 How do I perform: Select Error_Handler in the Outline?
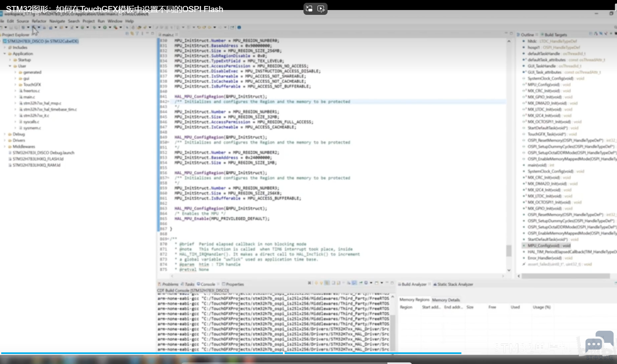(x=550, y=258)
